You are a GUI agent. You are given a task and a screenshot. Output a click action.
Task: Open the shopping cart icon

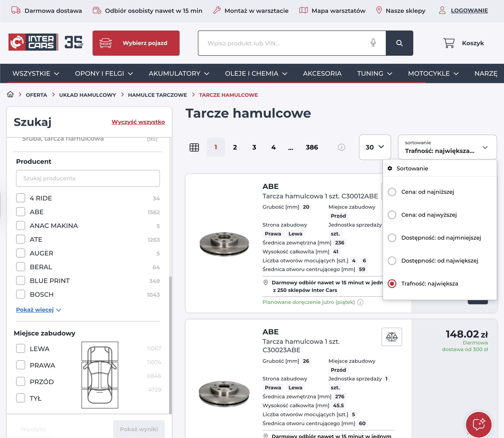tap(449, 43)
